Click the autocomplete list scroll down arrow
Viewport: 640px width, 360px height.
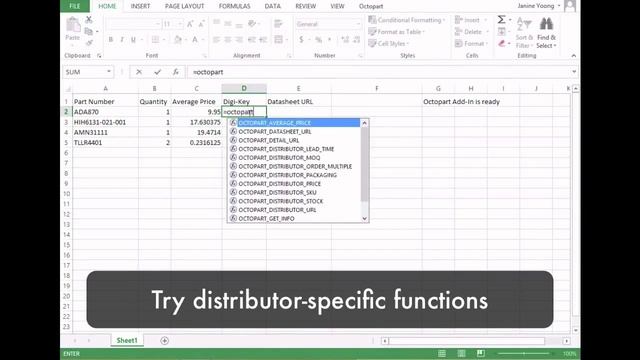(364, 219)
